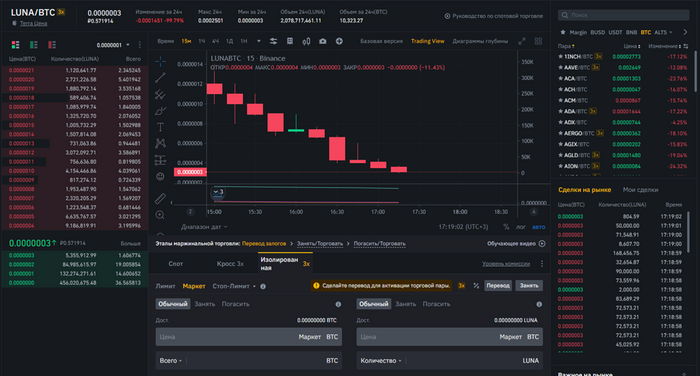This screenshot has height=376, width=700.
Task: Toggle auto scale on chart
Action: coord(538,227)
